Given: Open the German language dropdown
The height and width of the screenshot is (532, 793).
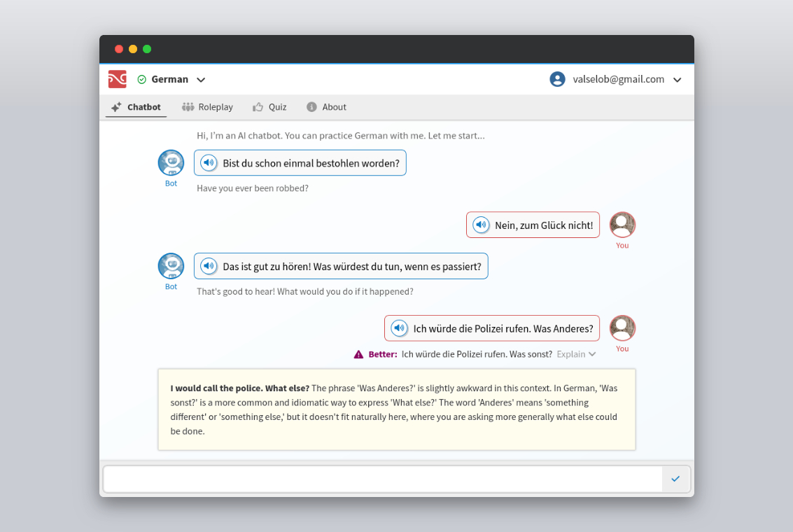Looking at the screenshot, I should point(201,80).
